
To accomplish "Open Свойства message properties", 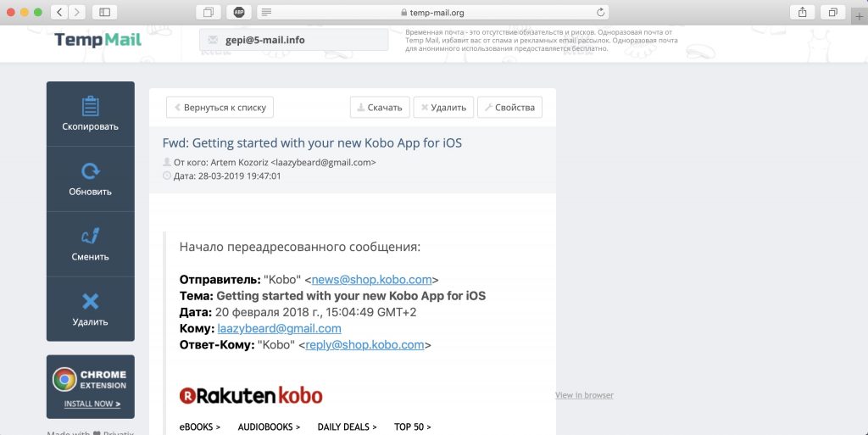I will click(509, 108).
